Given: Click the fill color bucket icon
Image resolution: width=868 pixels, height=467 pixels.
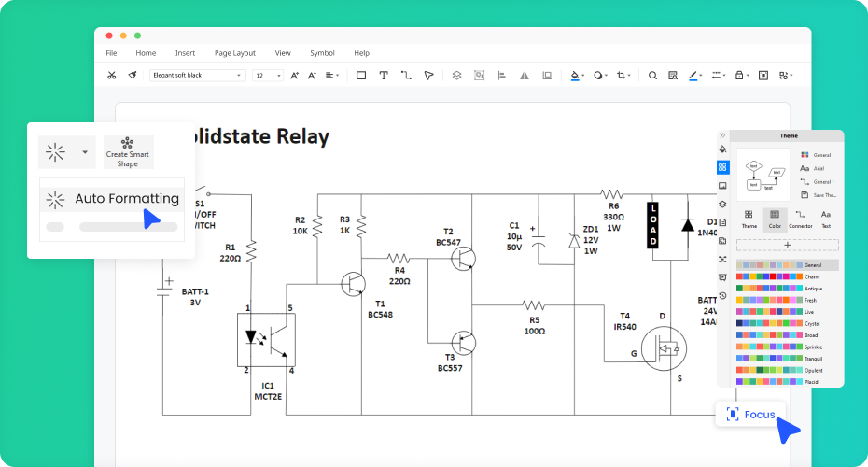Looking at the screenshot, I should [575, 75].
